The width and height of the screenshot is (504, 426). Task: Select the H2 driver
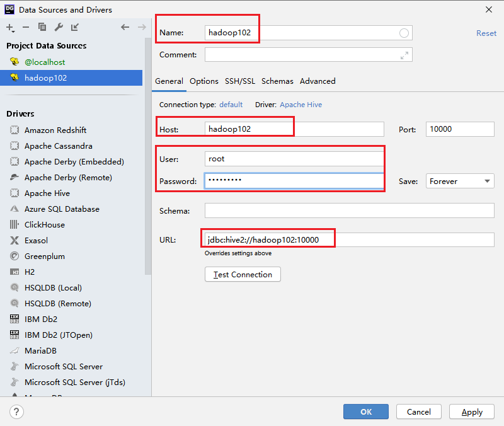coord(71,272)
